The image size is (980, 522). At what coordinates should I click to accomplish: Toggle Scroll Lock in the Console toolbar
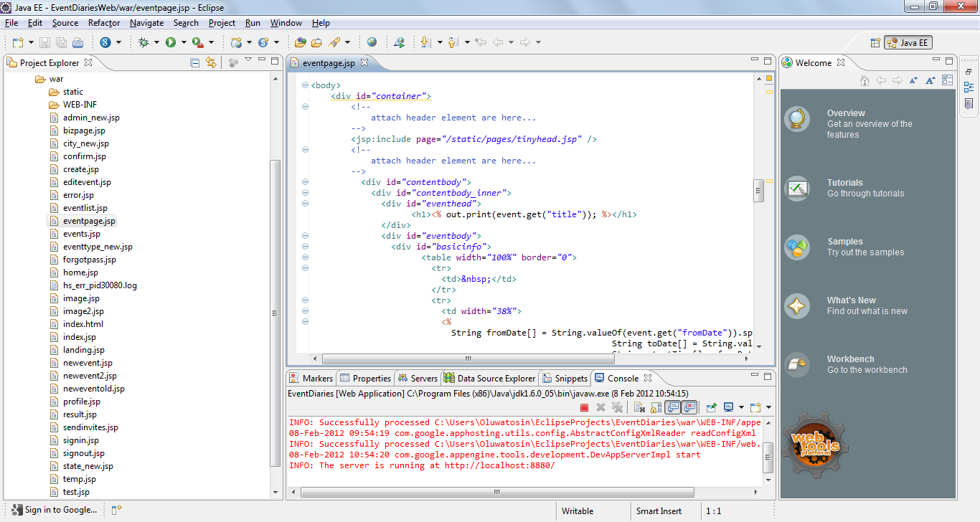click(x=656, y=407)
